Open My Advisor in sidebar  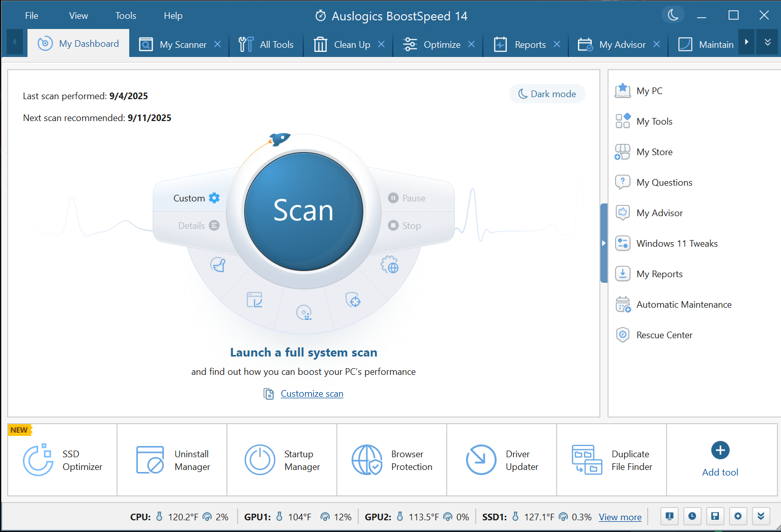[x=649, y=213]
